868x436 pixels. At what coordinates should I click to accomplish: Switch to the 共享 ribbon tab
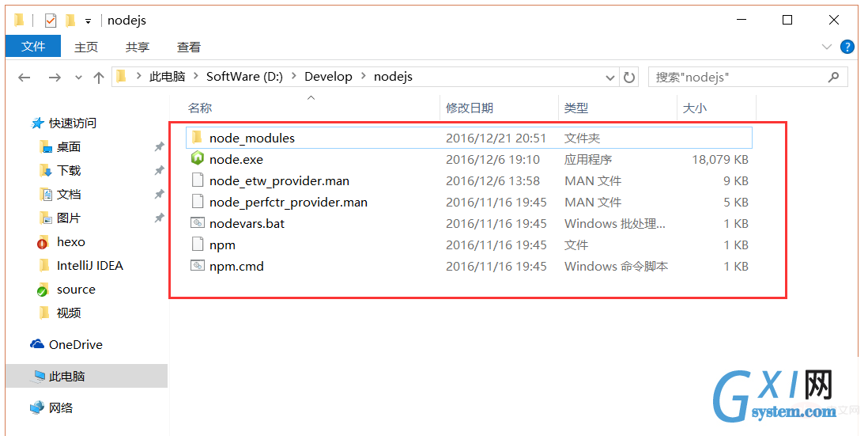(x=138, y=47)
